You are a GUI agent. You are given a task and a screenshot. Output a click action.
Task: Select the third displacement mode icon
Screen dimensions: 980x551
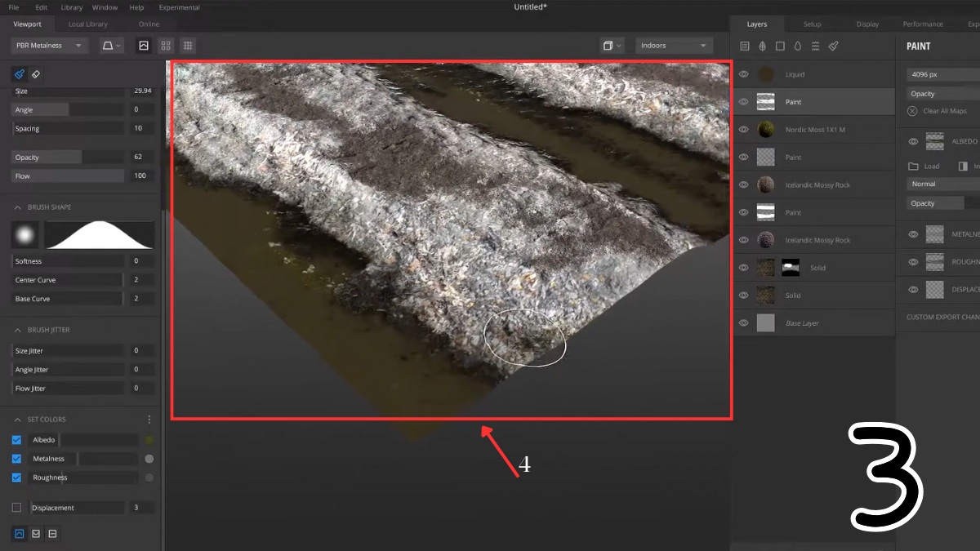click(x=52, y=534)
